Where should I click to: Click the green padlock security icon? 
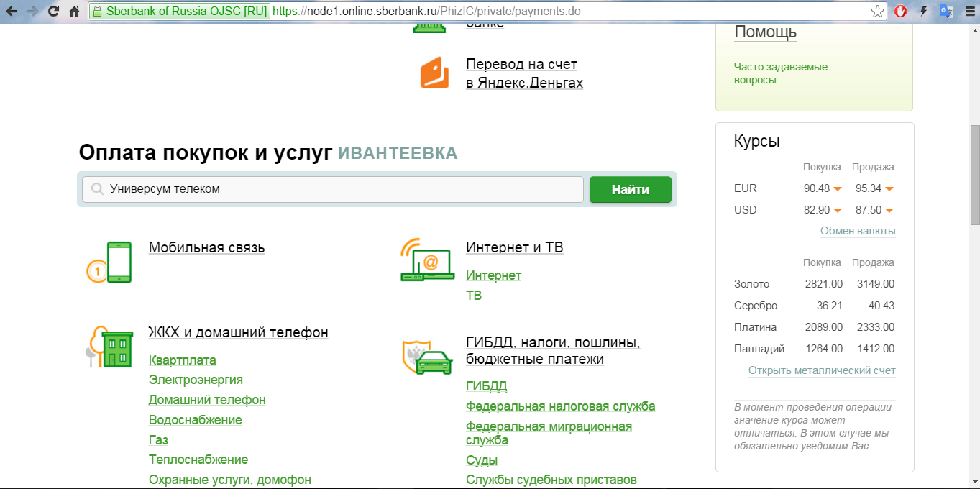coord(97,12)
